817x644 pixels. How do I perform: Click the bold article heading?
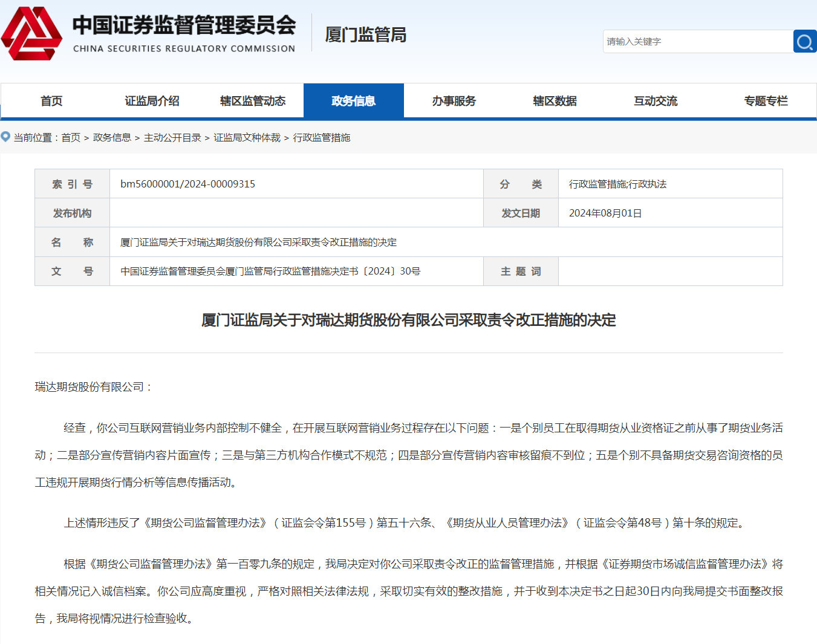click(408, 320)
